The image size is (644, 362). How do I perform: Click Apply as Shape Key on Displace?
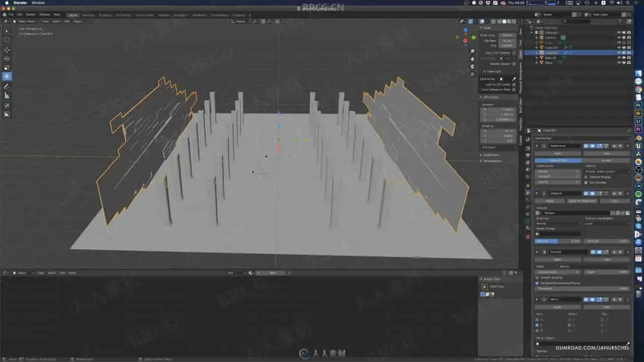coord(583,201)
